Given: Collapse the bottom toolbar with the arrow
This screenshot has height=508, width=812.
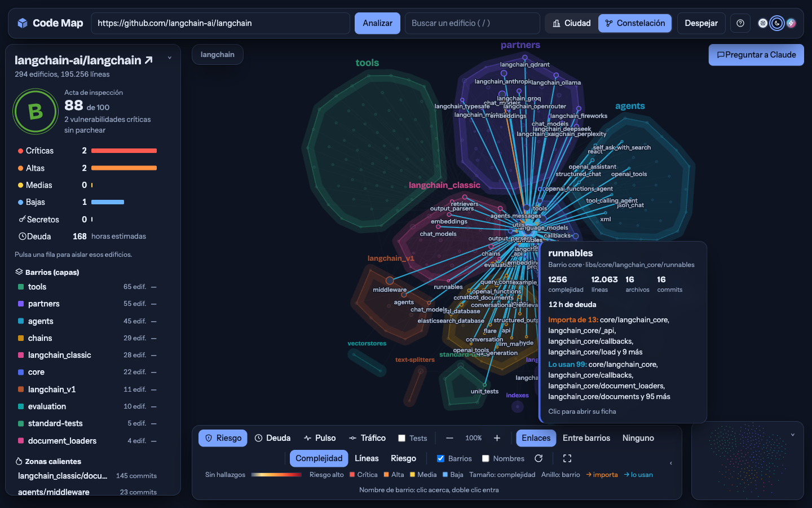Looking at the screenshot, I should click(670, 463).
